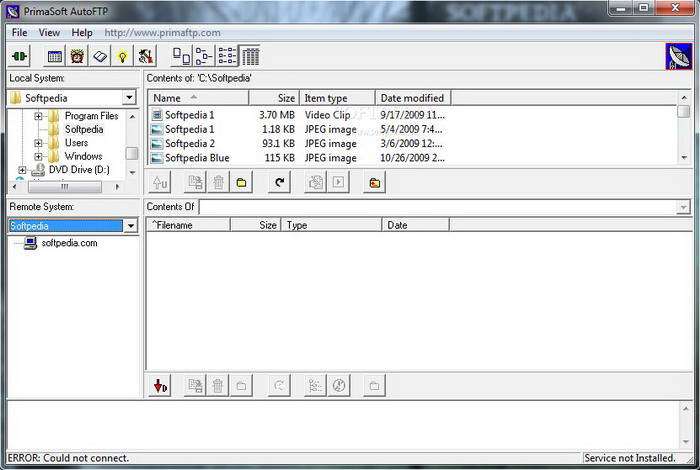Viewport: 700px width, 470px height.
Task: Click the remote panel rename icon
Action: pyautogui.click(x=195, y=385)
